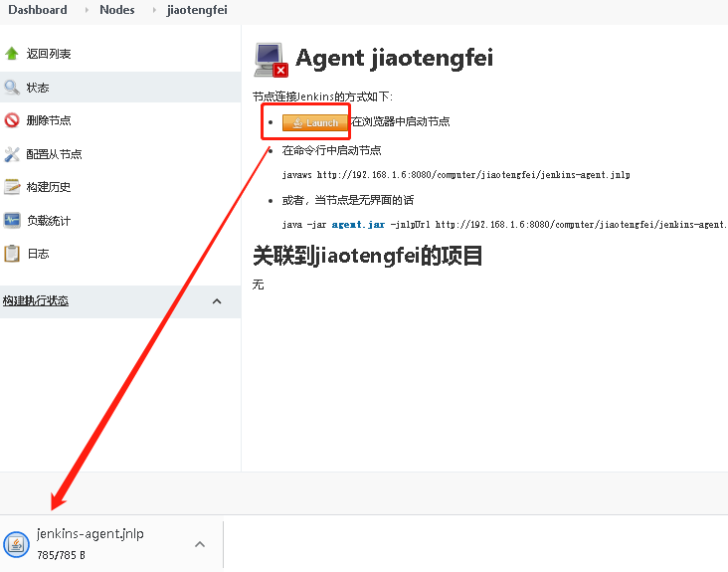Image resolution: width=728 pixels, height=572 pixels.
Task: Click the green up-arrow back to list icon
Action: point(12,54)
